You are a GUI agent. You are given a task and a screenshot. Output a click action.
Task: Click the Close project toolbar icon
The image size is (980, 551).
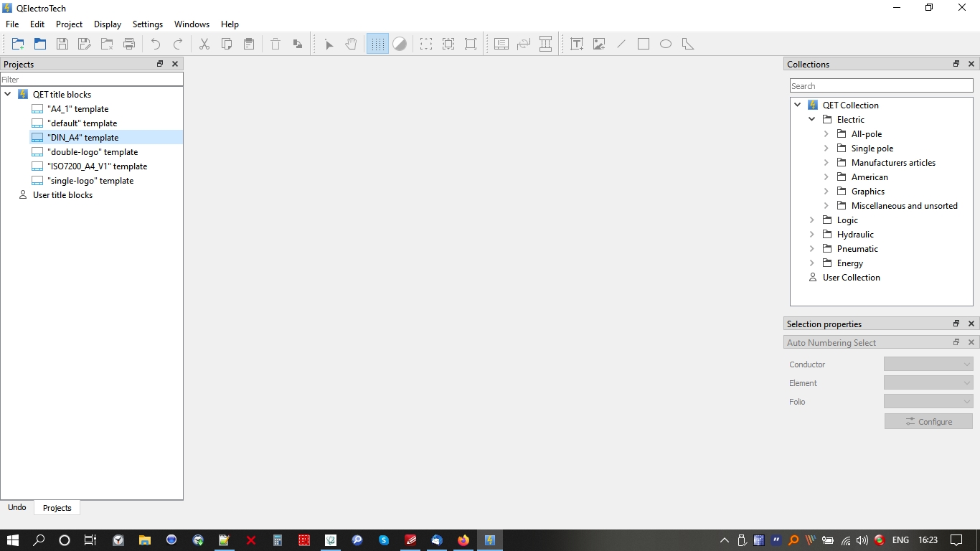pyautogui.click(x=107, y=44)
